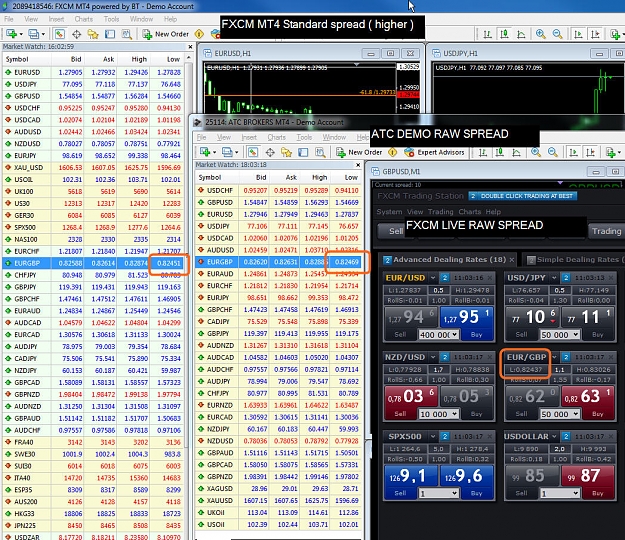Select candlestick chart icon in FXCM MT4 toolbar
Screen dimensions: 625x540
point(504,34)
